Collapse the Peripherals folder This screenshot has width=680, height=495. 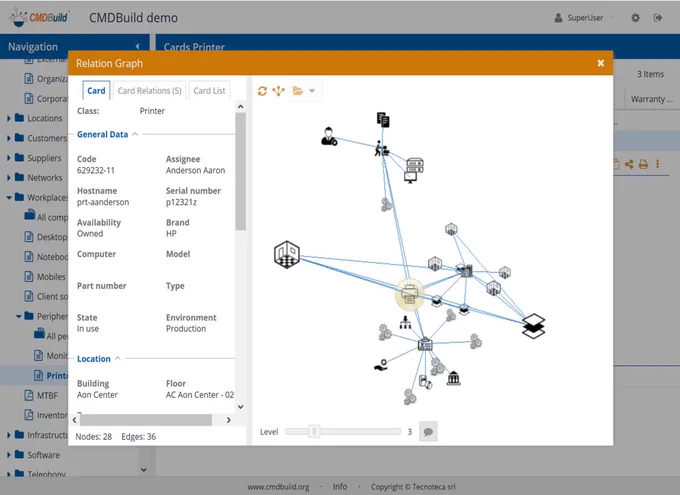[x=18, y=316]
